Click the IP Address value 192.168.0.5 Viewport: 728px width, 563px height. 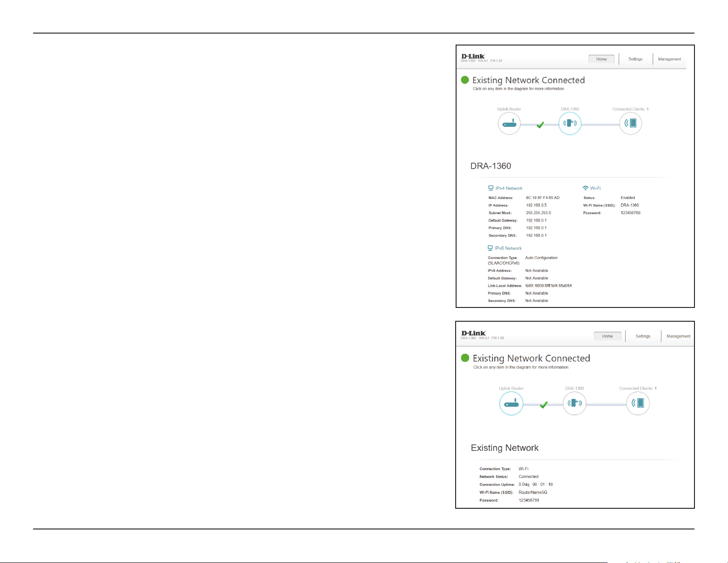pyautogui.click(x=536, y=205)
